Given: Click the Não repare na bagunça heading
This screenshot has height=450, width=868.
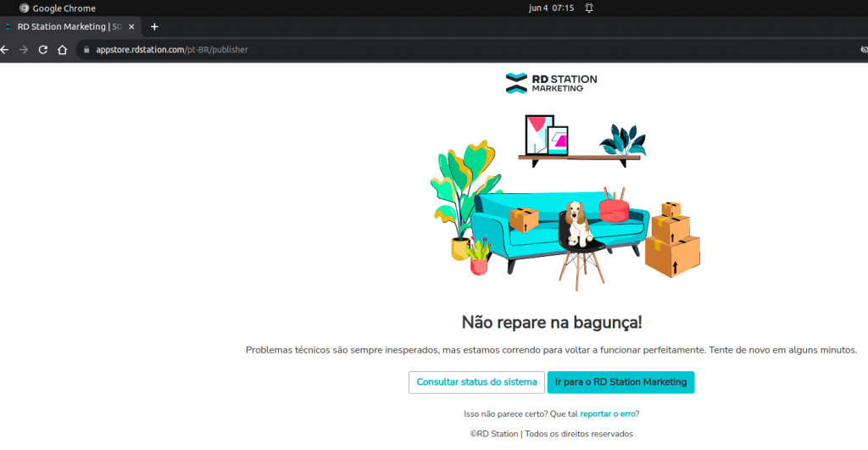Looking at the screenshot, I should (x=552, y=322).
